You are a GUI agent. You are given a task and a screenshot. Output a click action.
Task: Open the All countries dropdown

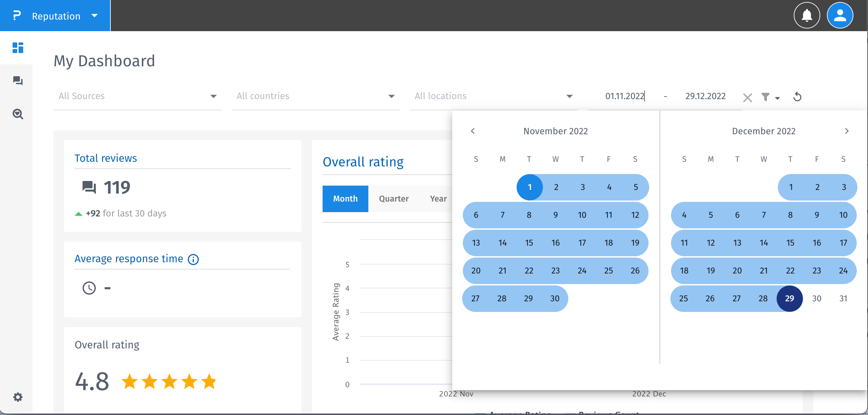(x=315, y=96)
